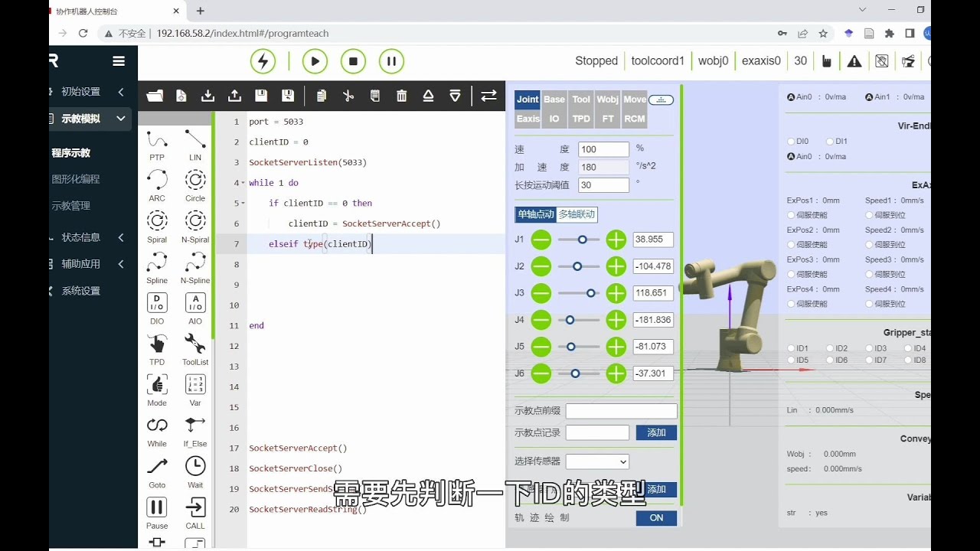The height and width of the screenshot is (551, 980).
Task: Toggle the sidebar hamburger menu
Action: pyautogui.click(x=118, y=61)
